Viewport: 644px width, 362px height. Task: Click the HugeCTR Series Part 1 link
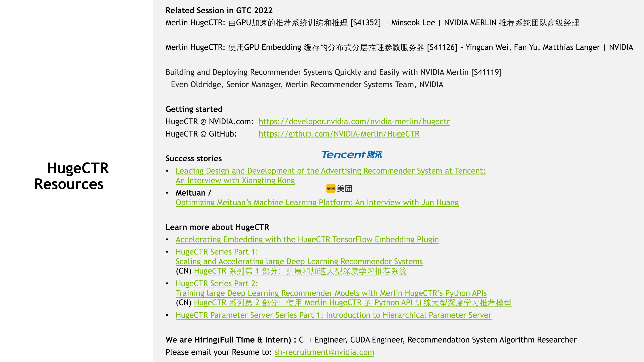pos(216,252)
